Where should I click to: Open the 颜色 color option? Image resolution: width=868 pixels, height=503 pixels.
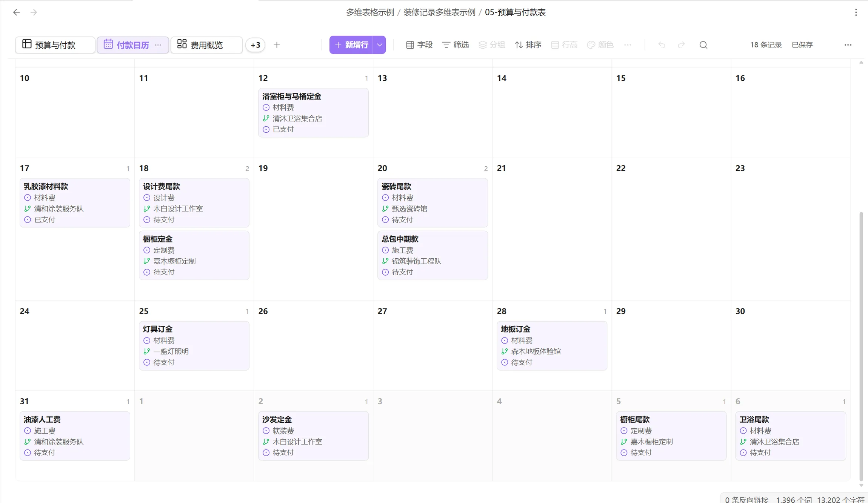pyautogui.click(x=600, y=45)
